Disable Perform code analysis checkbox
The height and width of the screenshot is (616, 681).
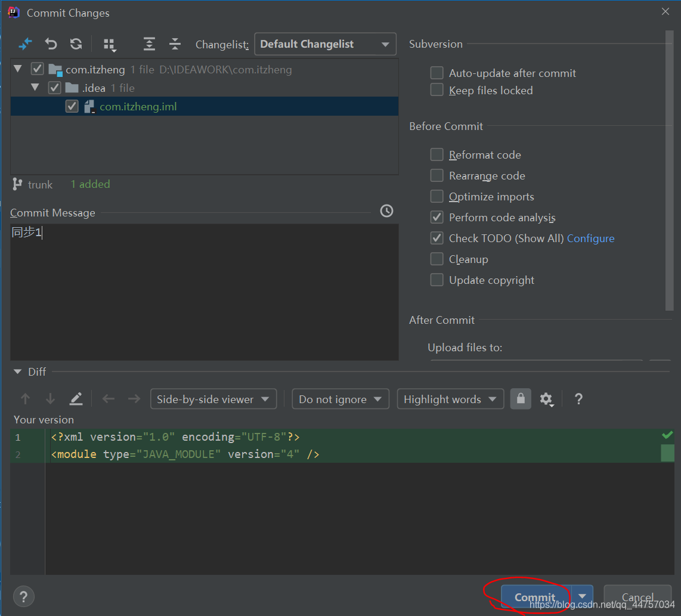437,218
